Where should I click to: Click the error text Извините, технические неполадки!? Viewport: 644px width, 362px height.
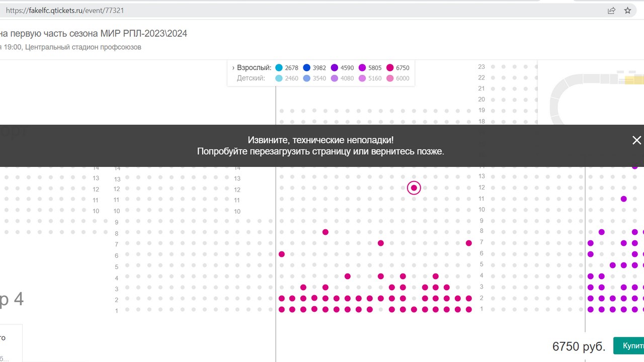coord(321,140)
